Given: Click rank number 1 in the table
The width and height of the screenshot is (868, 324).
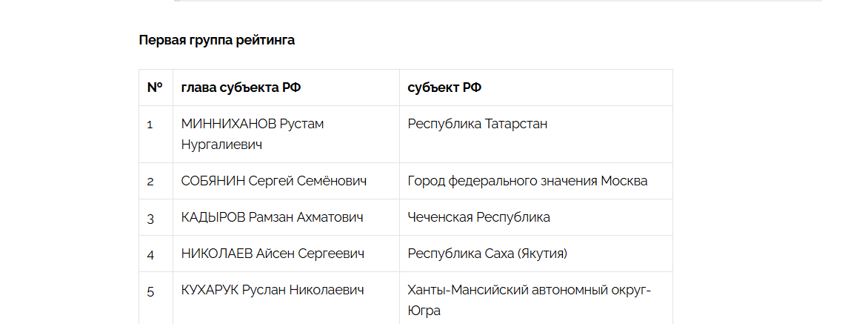Looking at the screenshot, I should coord(150,125).
